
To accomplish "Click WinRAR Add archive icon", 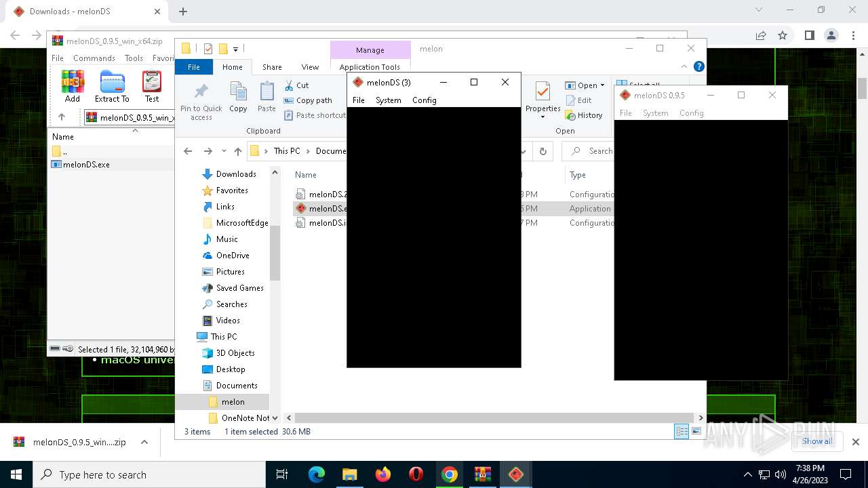I will (73, 87).
